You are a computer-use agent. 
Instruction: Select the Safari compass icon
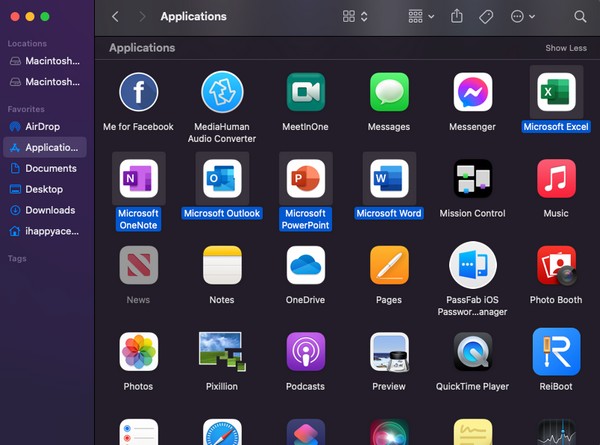222,432
